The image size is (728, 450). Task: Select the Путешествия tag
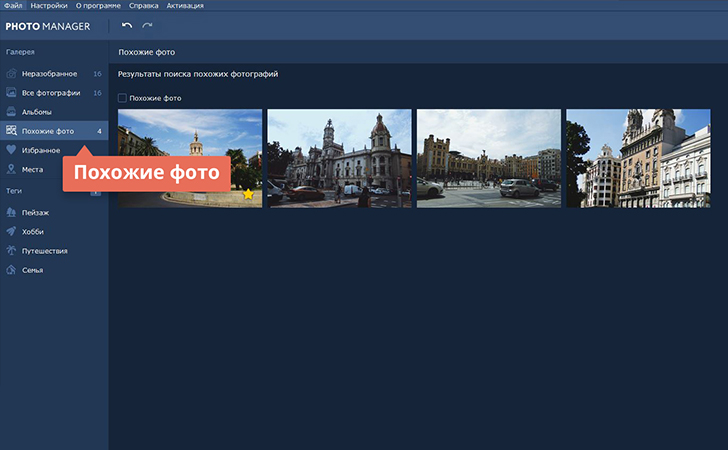point(44,251)
